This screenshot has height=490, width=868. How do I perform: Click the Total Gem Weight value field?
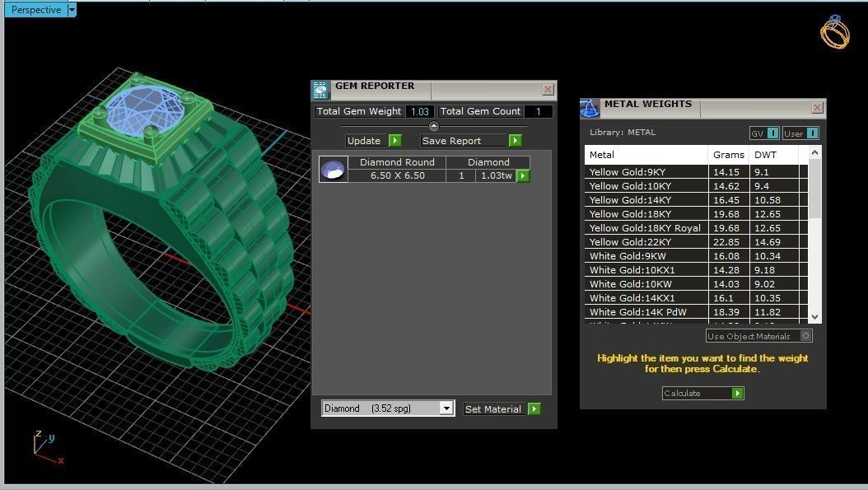(420, 111)
